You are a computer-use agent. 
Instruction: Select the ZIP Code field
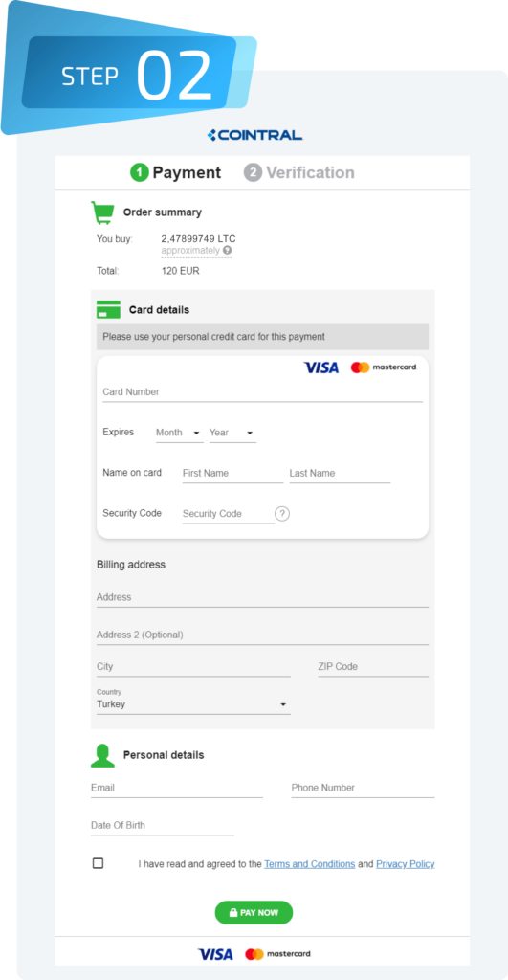tap(373, 667)
